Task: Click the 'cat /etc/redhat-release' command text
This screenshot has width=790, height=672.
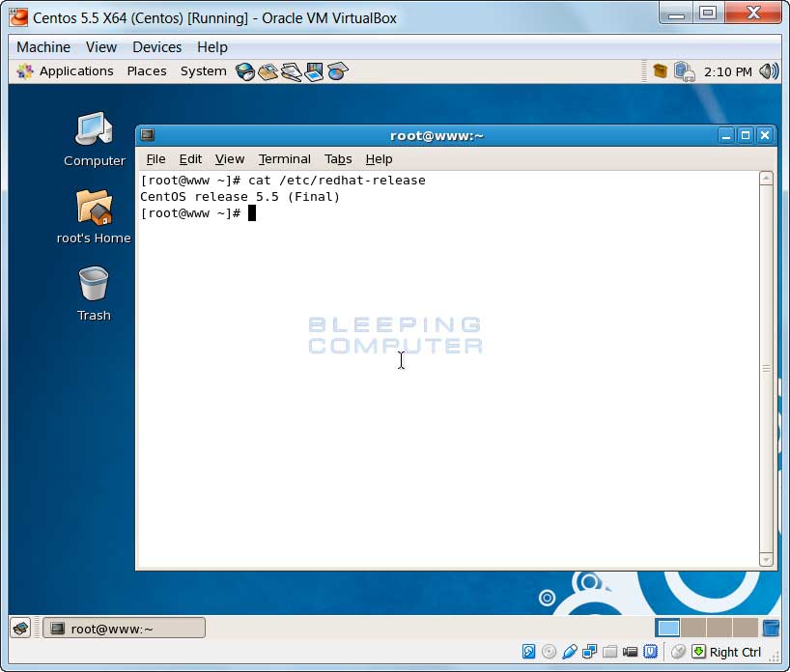Action: coord(336,181)
